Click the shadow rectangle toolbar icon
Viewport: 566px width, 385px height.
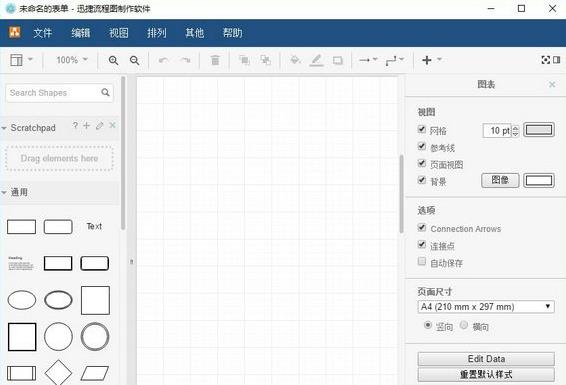pos(338,60)
